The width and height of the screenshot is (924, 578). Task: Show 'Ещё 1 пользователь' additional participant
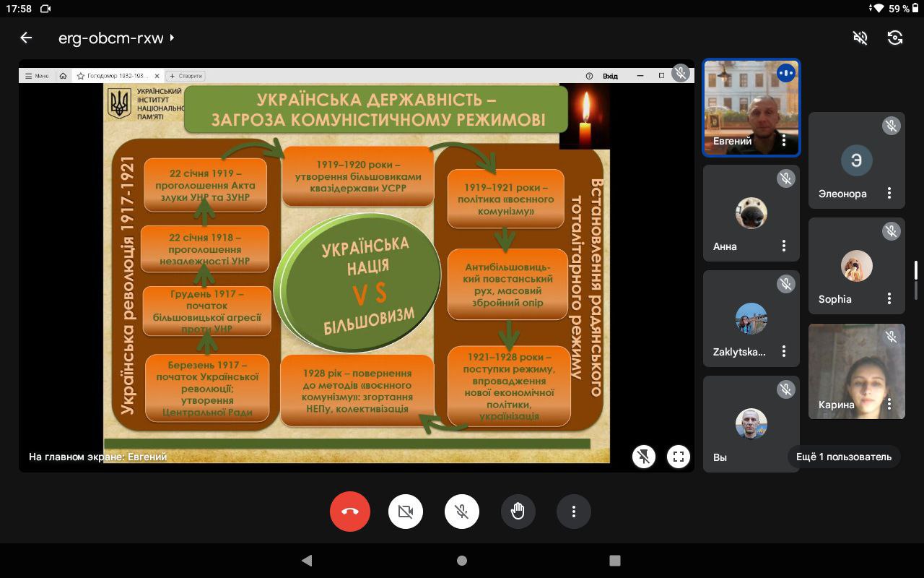[843, 457]
